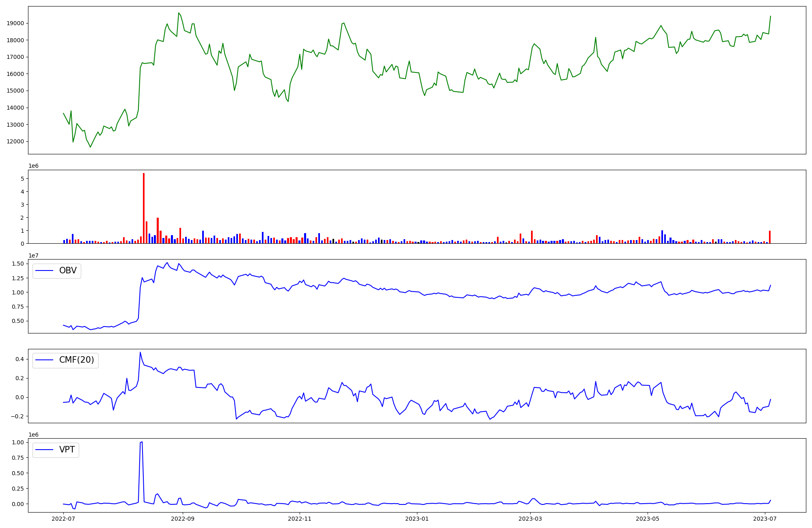Click the 2023-05 x-axis date label
This screenshot has width=812, height=528.
pos(648,519)
